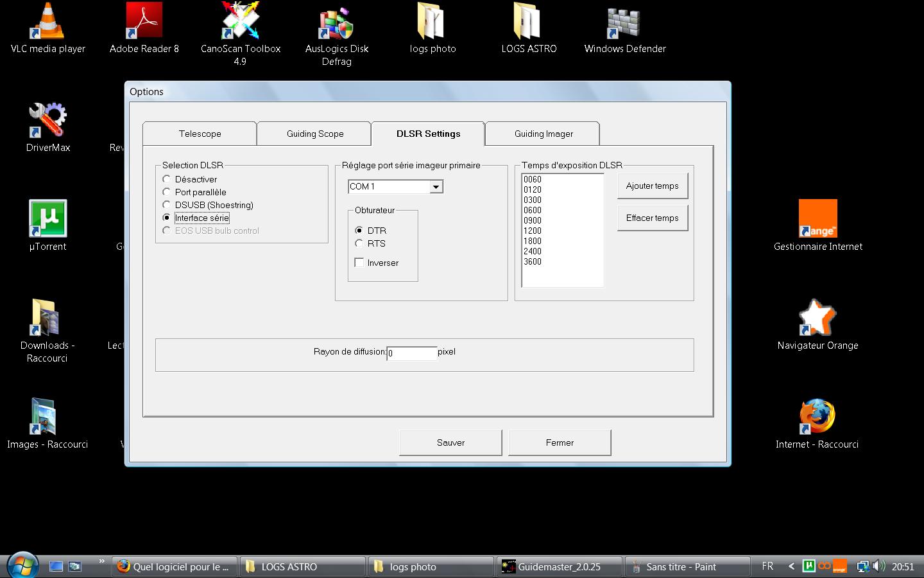The height and width of the screenshot is (578, 924).
Task: Switch to the Telescope tab
Action: pyautogui.click(x=200, y=134)
